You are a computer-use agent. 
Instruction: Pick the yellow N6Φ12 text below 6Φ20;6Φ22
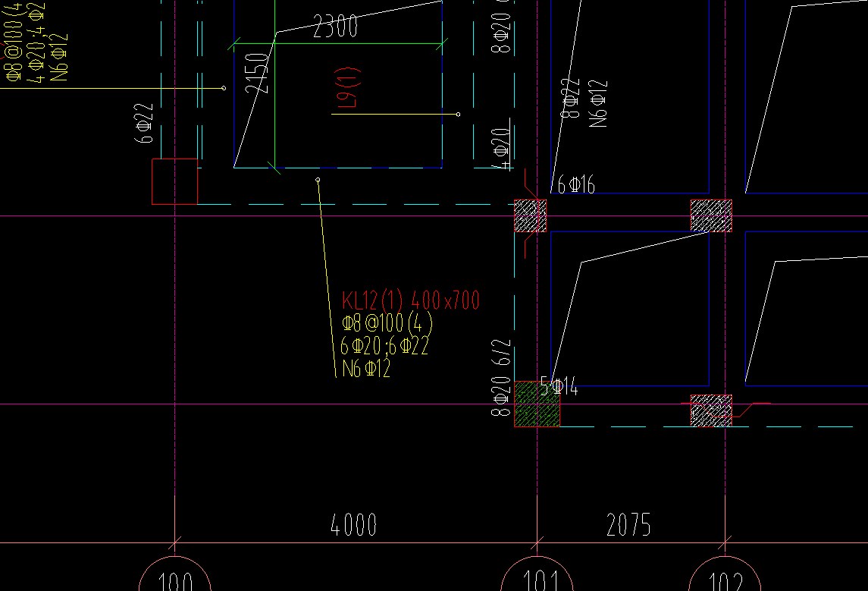tap(366, 368)
